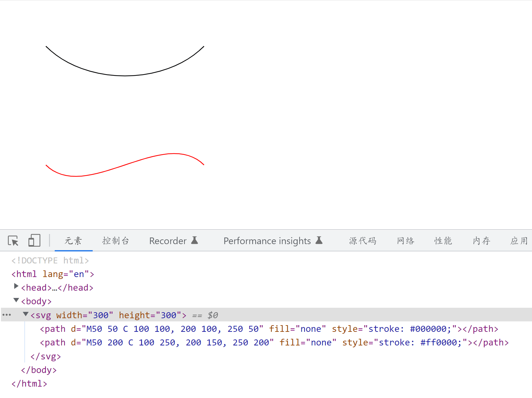Toggle the device toolbar icon

(x=34, y=241)
